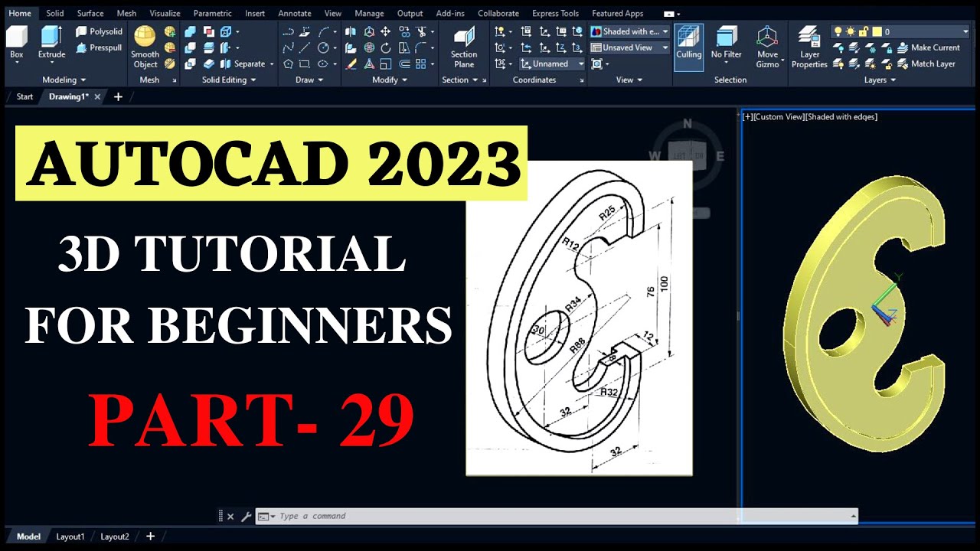This screenshot has width=980, height=551.
Task: Expand the Modify panel flyout
Action: click(x=390, y=80)
